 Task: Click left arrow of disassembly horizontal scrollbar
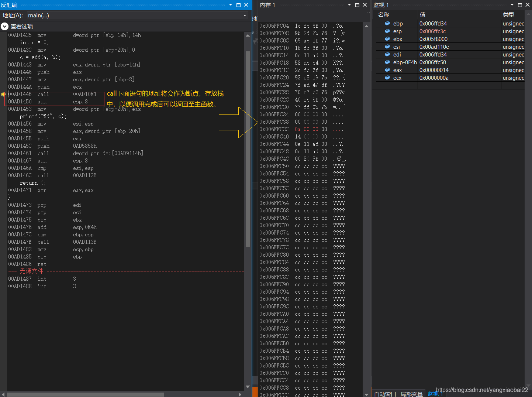pyautogui.click(x=3, y=394)
